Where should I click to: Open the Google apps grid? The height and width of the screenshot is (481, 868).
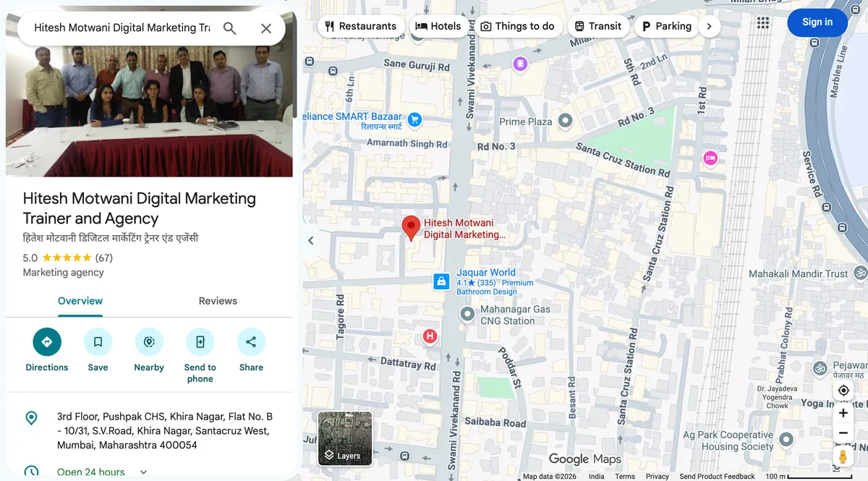point(763,22)
